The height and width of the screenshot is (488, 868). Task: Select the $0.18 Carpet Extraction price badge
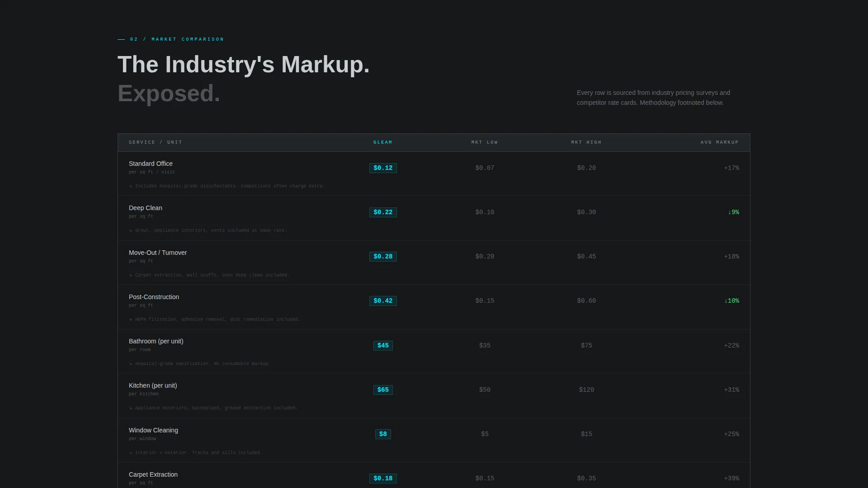click(x=383, y=479)
